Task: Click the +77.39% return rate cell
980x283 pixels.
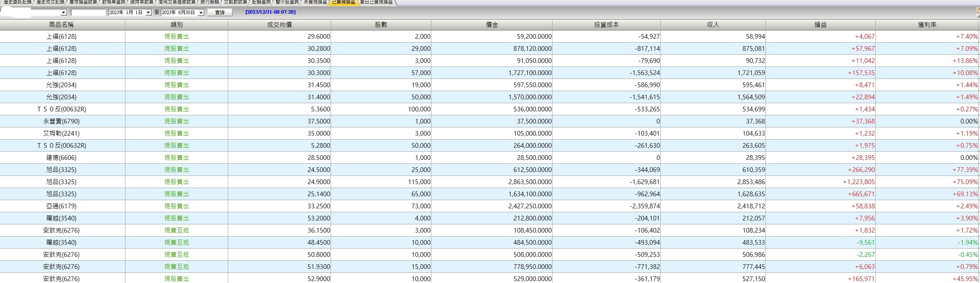Action: pos(927,170)
